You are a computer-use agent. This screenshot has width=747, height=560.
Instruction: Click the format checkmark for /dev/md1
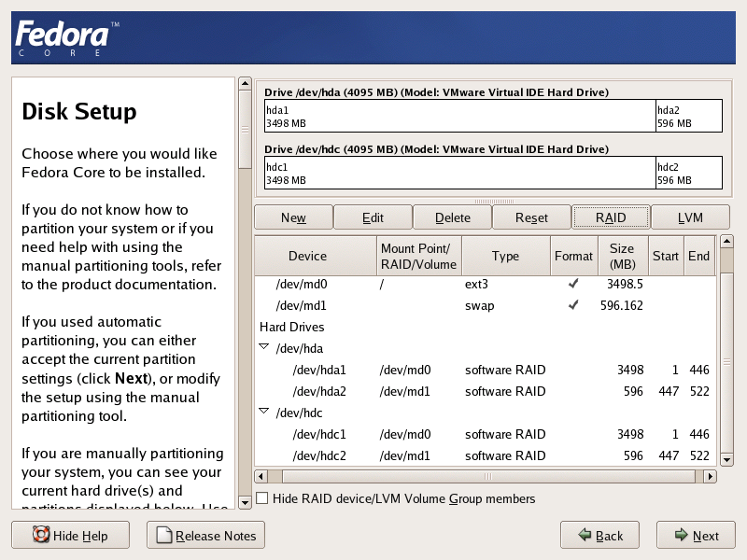pos(573,305)
